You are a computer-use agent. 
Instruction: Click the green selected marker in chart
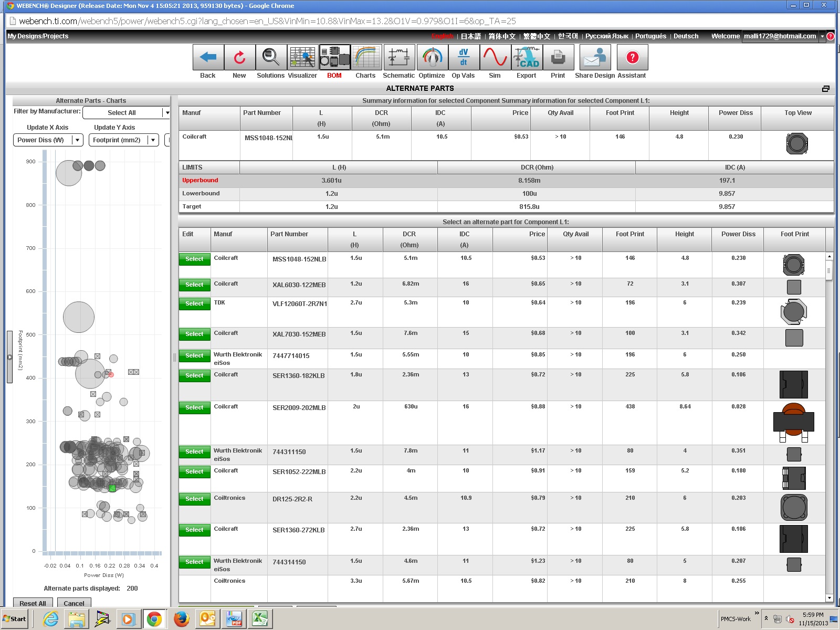[112, 488]
